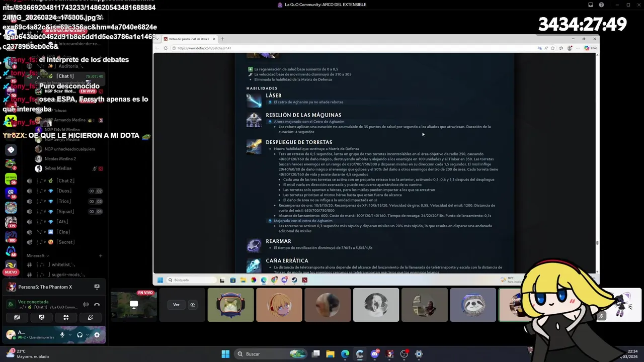The height and width of the screenshot is (362, 644).
Task: Stream Persona5 The Phantom X game
Action: click(x=97, y=287)
